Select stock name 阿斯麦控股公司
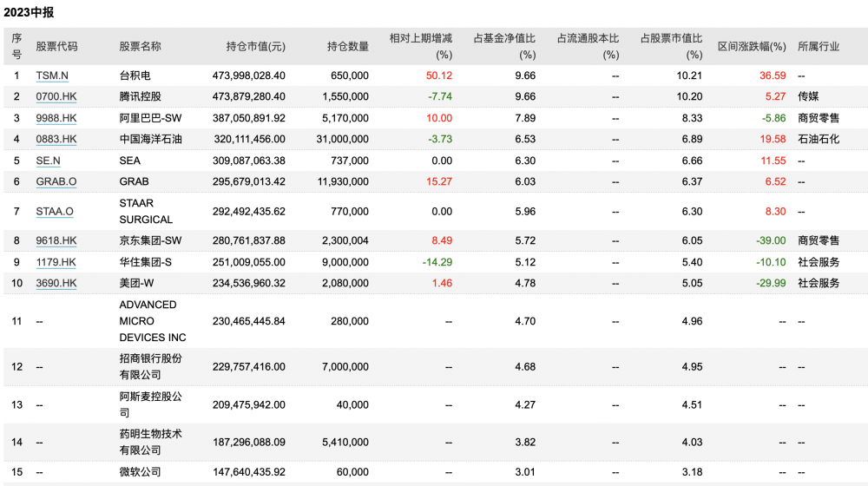The image size is (868, 486). [x=150, y=404]
